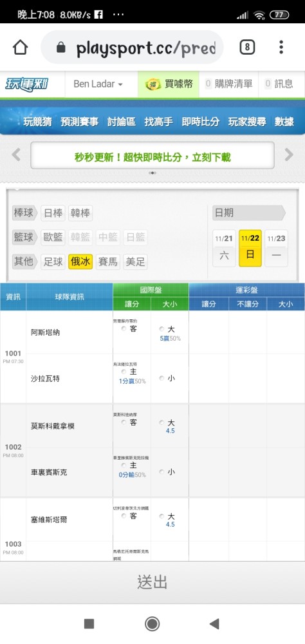Select the 足球 league tab
The image size is (305, 644).
[x=53, y=261]
